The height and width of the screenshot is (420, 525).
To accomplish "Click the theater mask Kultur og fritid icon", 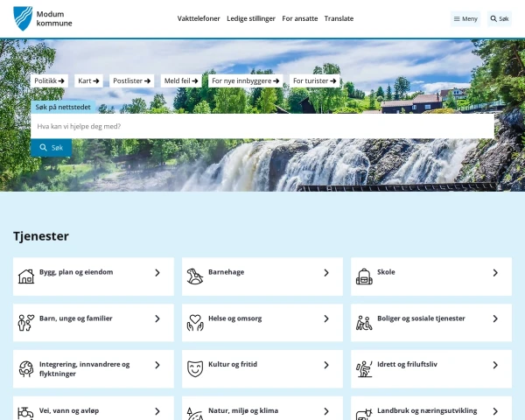I will [194, 369].
